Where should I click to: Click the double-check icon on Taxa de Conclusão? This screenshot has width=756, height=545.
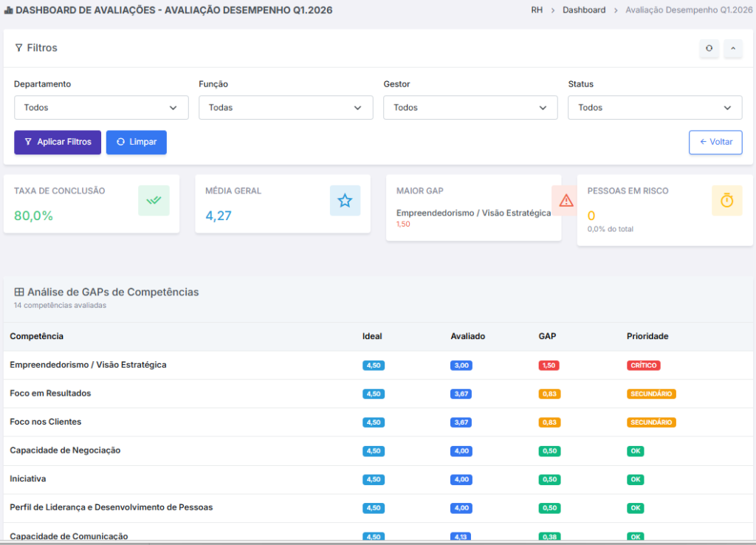tap(154, 200)
